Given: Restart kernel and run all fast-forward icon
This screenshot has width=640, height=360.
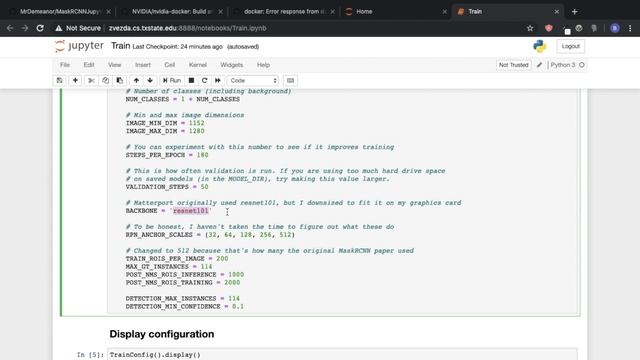Looking at the screenshot, I should tap(218, 80).
